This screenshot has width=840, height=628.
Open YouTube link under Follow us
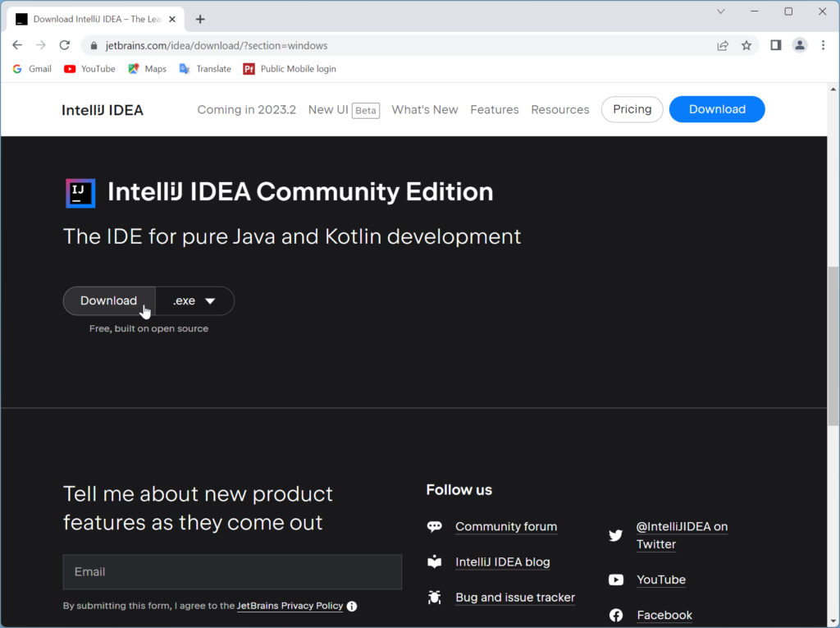point(661,580)
